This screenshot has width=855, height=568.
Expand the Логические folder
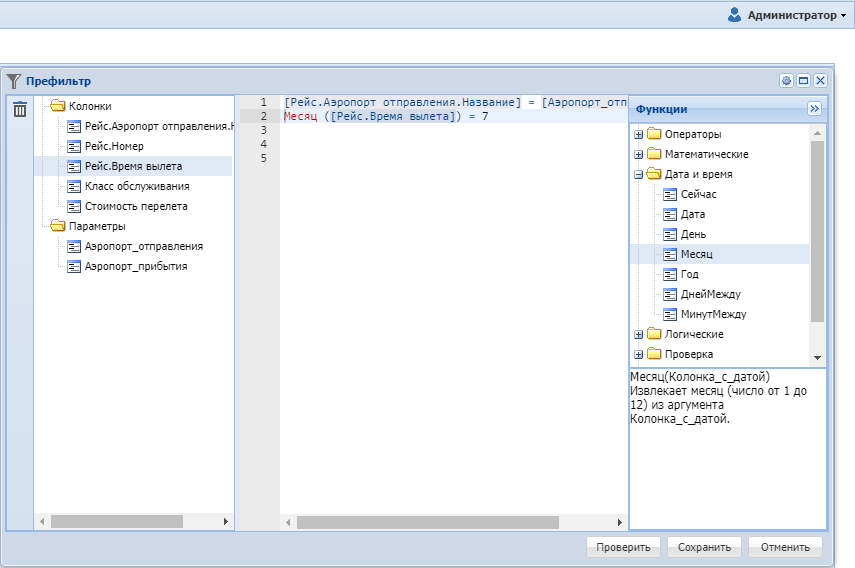[x=638, y=334]
